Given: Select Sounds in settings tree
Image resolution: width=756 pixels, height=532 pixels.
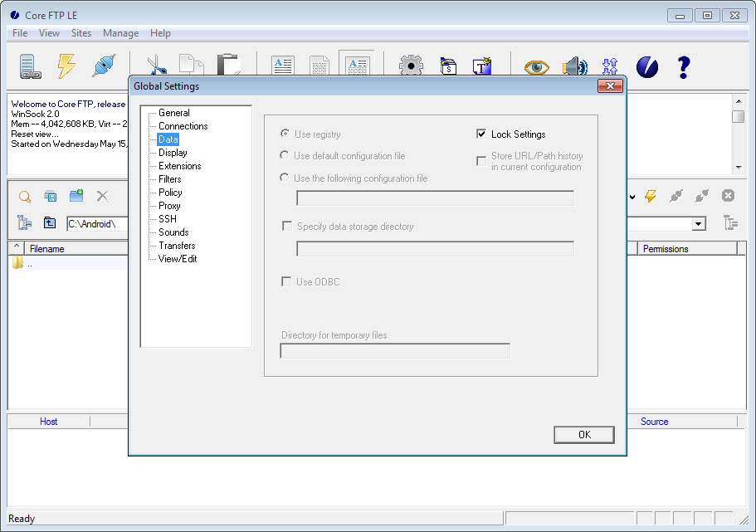Looking at the screenshot, I should (x=173, y=232).
